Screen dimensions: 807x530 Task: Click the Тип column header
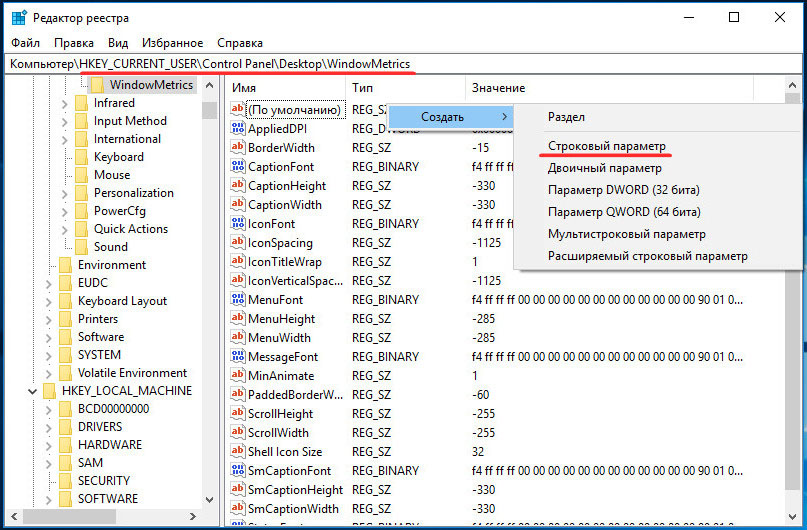406,88
